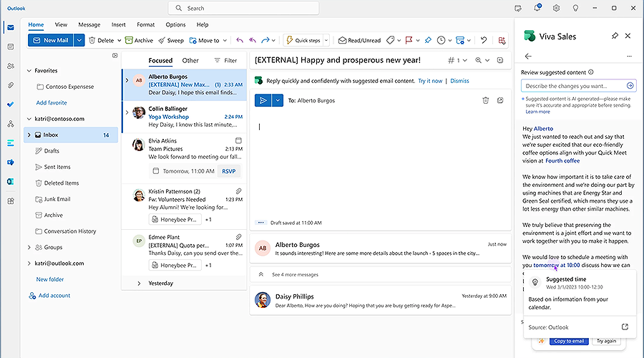This screenshot has height=358, width=644.
Task: Open Viva Sales more options ellipsis
Action: click(x=629, y=56)
